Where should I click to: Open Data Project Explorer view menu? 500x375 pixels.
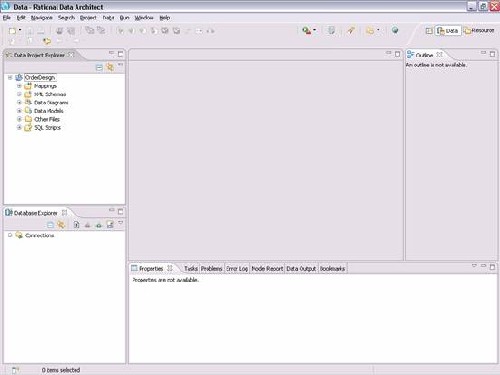click(120, 65)
